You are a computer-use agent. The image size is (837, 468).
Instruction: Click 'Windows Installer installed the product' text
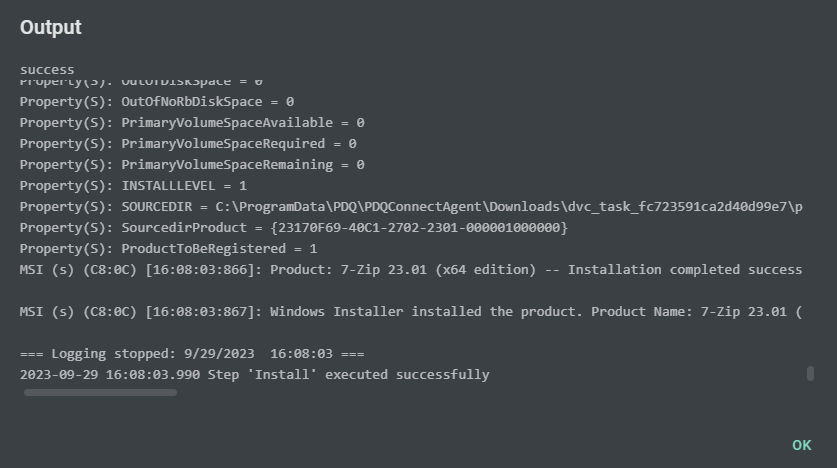point(426,312)
